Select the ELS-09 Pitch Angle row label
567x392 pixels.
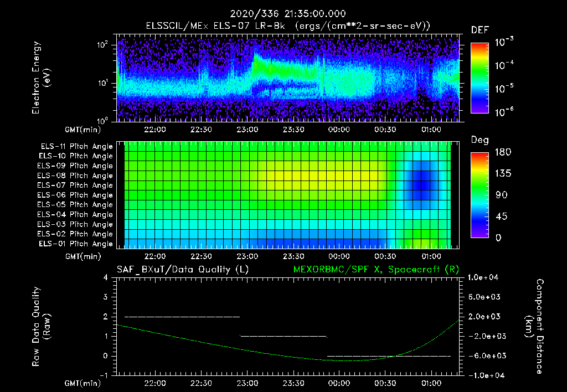coord(75,166)
